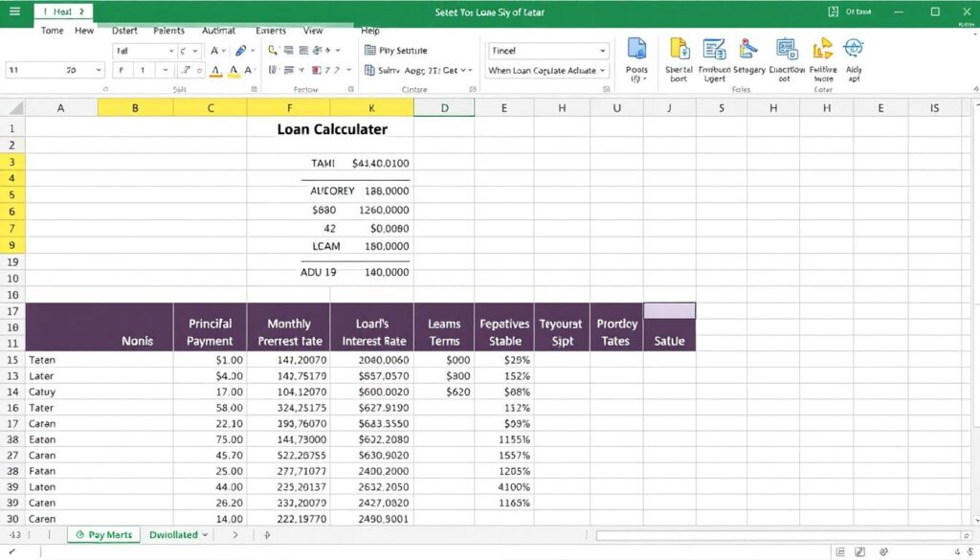Select column D header
This screenshot has width=980, height=560.
coord(444,108)
